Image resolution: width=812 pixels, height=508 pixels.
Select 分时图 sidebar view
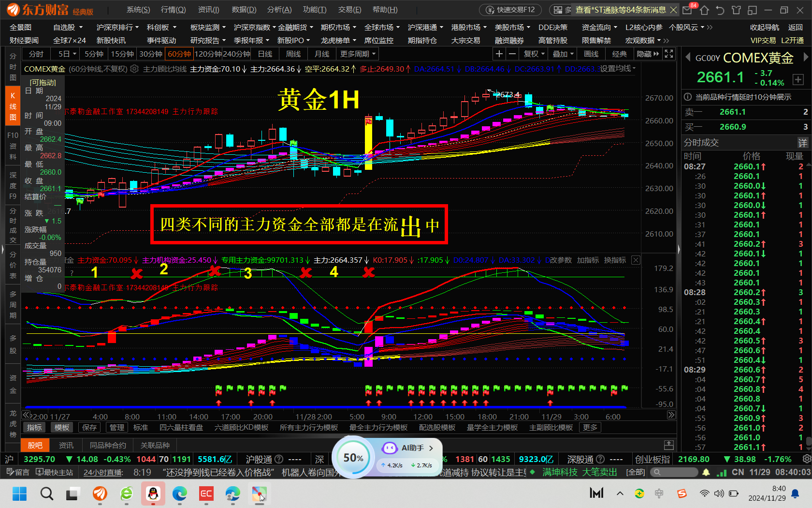[x=13, y=67]
